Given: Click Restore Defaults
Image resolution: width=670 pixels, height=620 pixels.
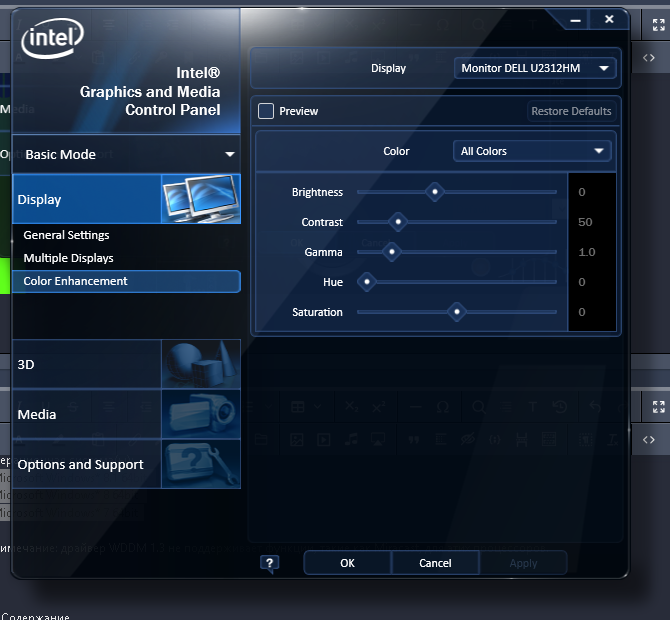Looking at the screenshot, I should 571,111.
